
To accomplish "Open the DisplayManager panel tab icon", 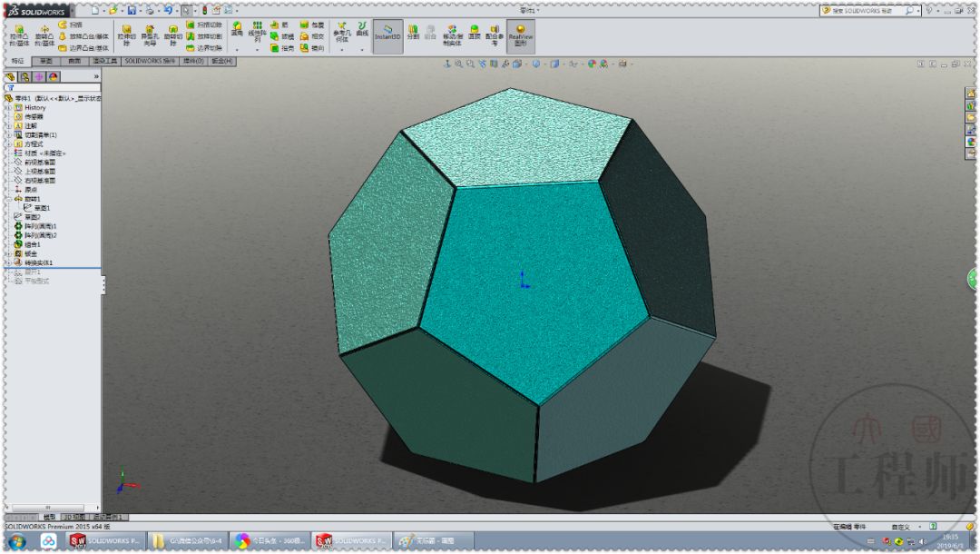I will [54, 77].
